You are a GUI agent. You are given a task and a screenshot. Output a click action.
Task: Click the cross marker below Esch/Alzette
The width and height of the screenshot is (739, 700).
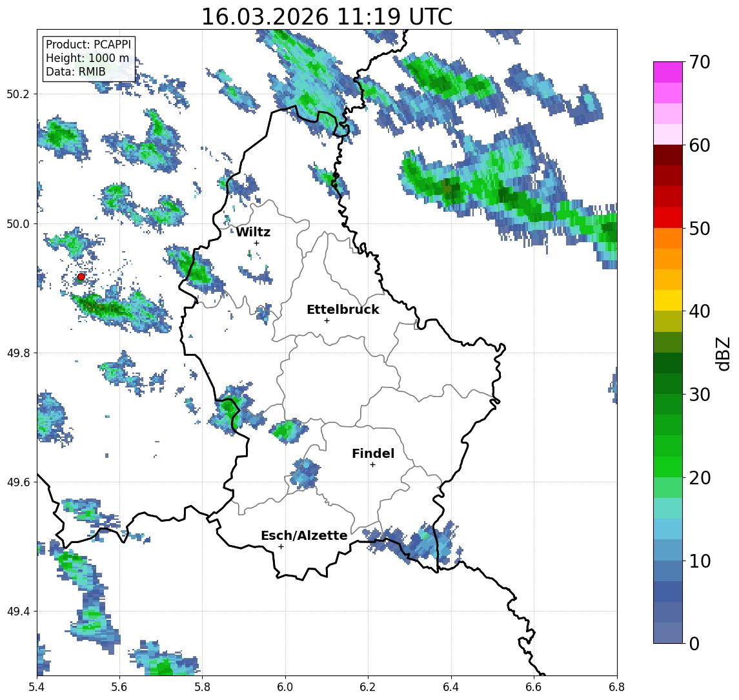coord(281,547)
